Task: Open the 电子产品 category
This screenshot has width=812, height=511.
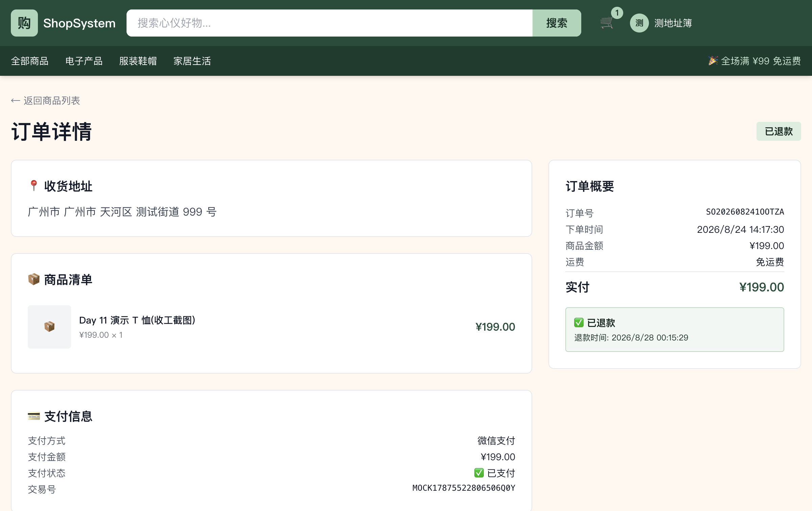Action: tap(84, 61)
